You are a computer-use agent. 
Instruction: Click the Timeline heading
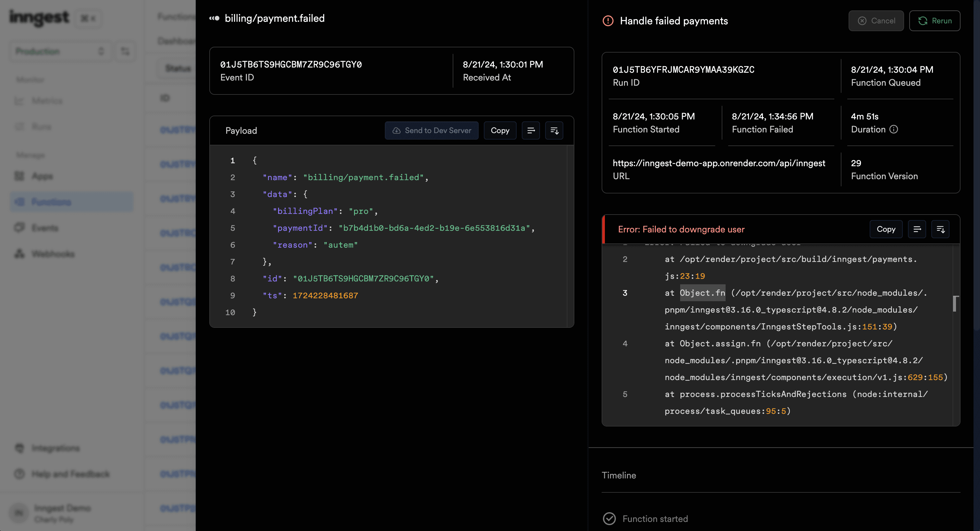(x=619, y=475)
